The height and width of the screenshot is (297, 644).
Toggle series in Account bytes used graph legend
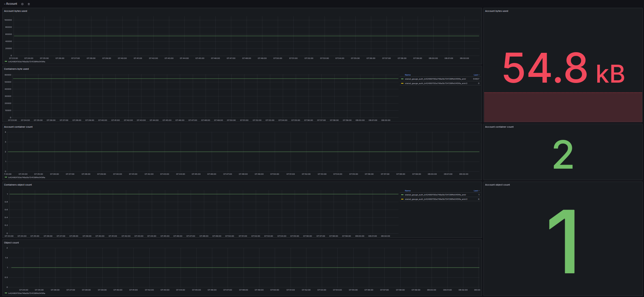pyautogui.click(x=26, y=62)
